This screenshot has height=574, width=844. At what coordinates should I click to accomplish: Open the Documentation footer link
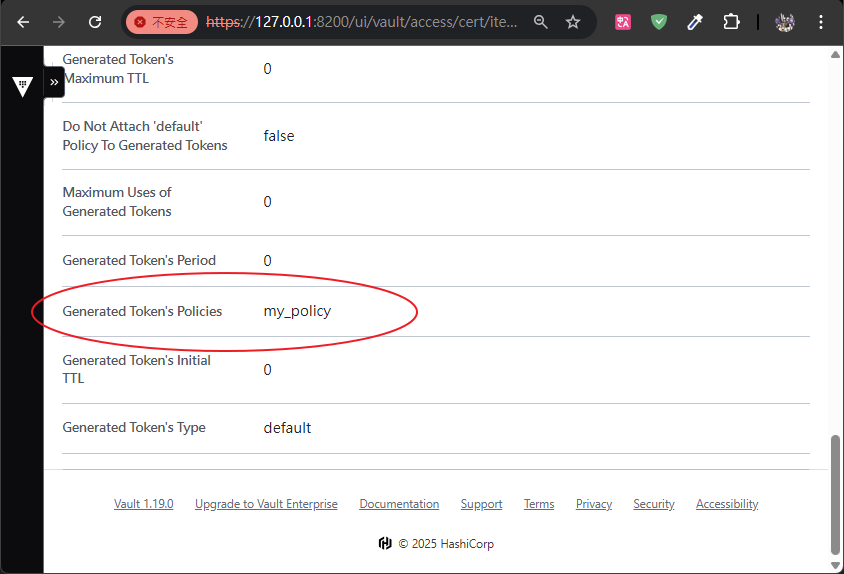(399, 504)
